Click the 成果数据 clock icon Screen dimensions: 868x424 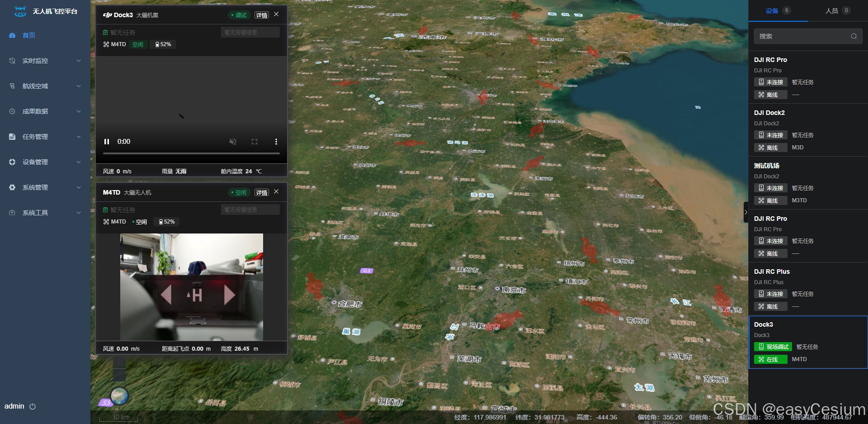click(x=12, y=111)
